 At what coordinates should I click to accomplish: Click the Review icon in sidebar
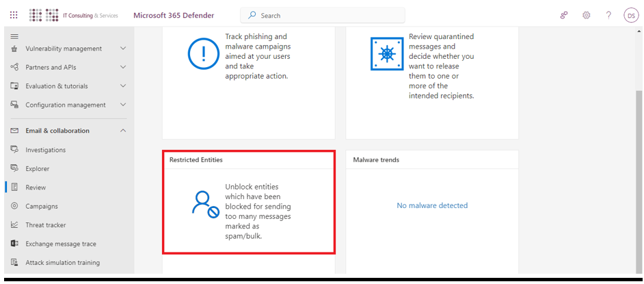coord(14,187)
